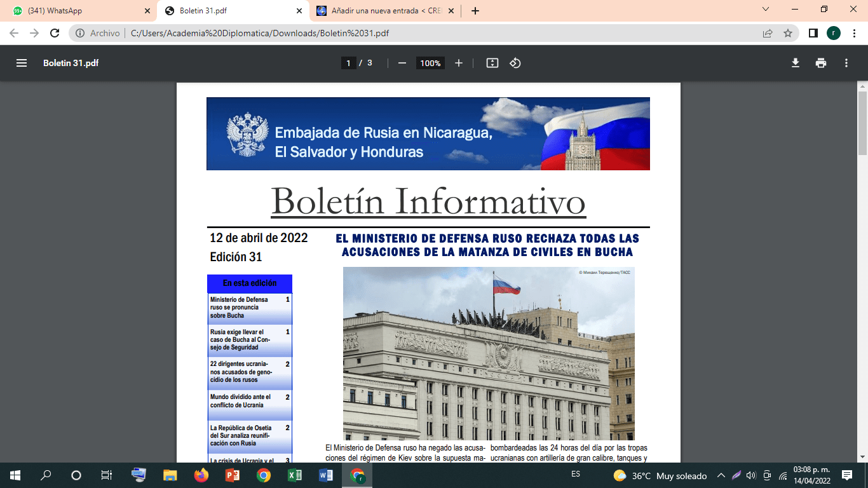Zoom in on the PDF

coord(459,63)
